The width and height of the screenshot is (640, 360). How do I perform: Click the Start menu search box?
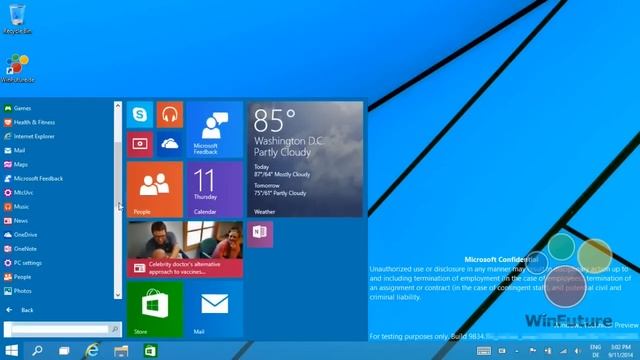tap(62, 329)
